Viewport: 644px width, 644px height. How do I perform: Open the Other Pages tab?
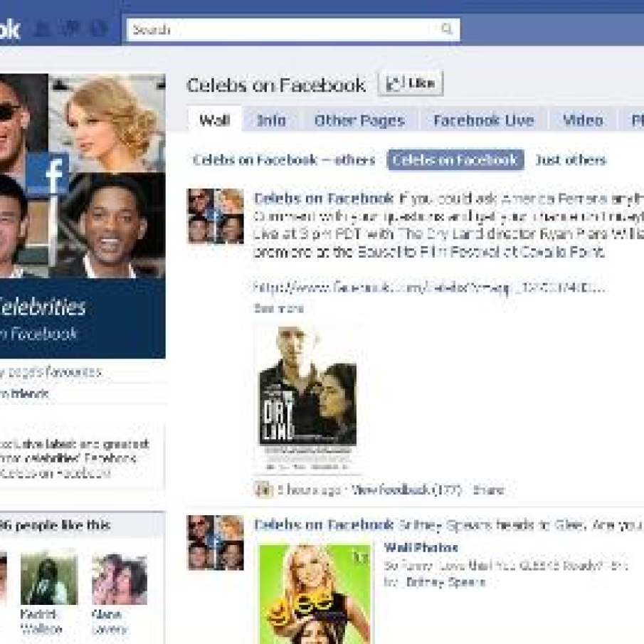359,120
